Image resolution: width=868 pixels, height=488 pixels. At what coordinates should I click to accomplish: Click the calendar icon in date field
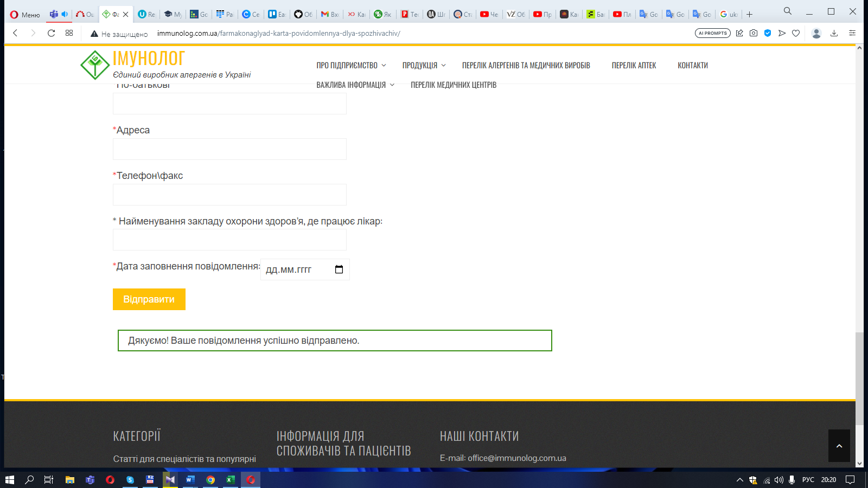pos(339,269)
